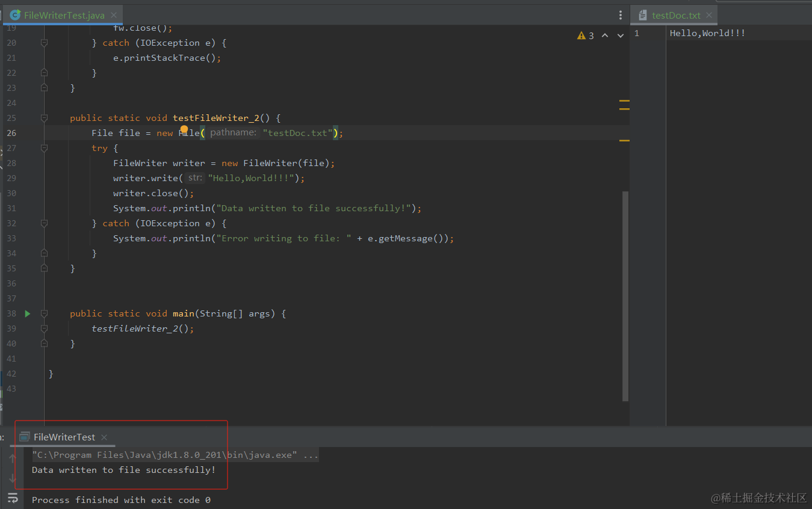
Task: Click line number 38 in the editor gutter
Action: pyautogui.click(x=11, y=313)
